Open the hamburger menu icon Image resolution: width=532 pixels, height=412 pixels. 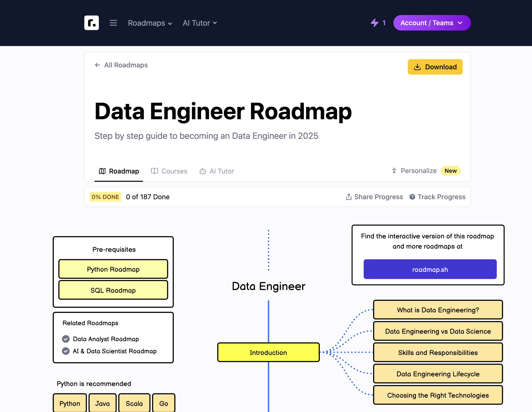pos(113,23)
